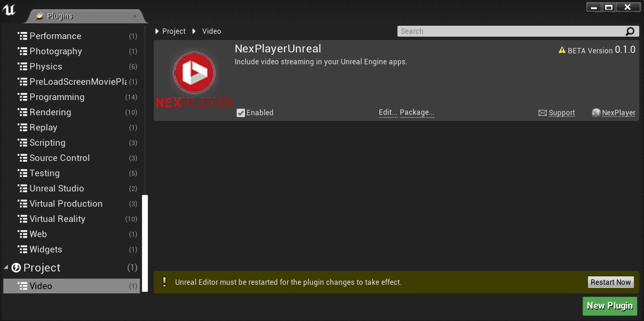Click the Unreal Engine logo icon

pos(9,10)
